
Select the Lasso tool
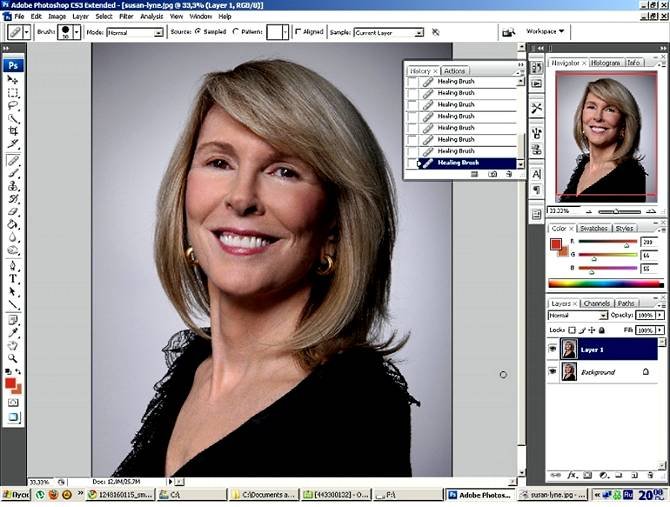pos(13,105)
